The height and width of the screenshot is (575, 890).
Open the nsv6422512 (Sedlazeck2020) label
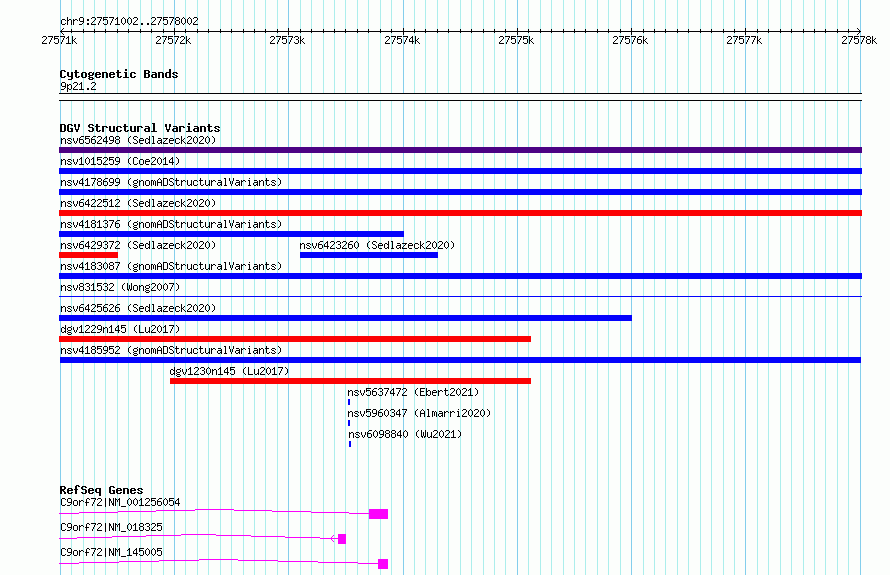click(138, 203)
